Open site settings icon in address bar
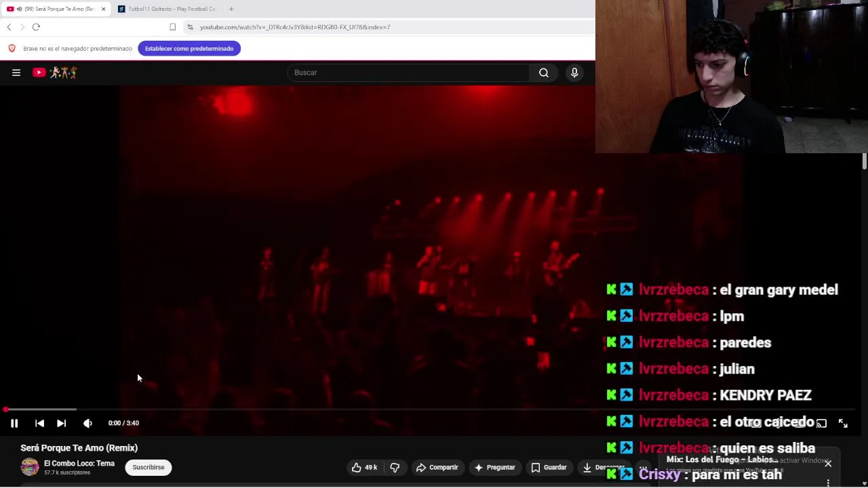Screen dimensions: 868x488 click(191, 27)
